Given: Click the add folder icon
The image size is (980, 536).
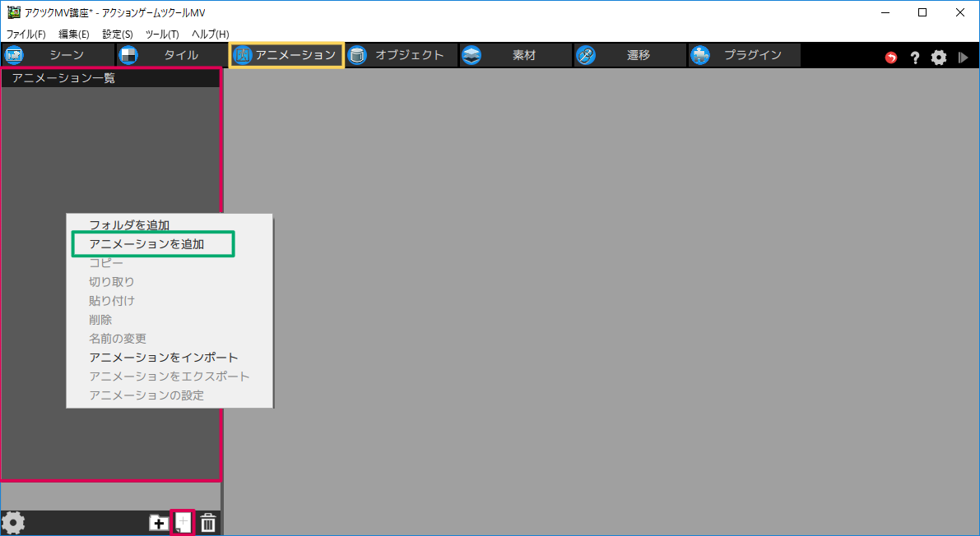Looking at the screenshot, I should [x=157, y=523].
